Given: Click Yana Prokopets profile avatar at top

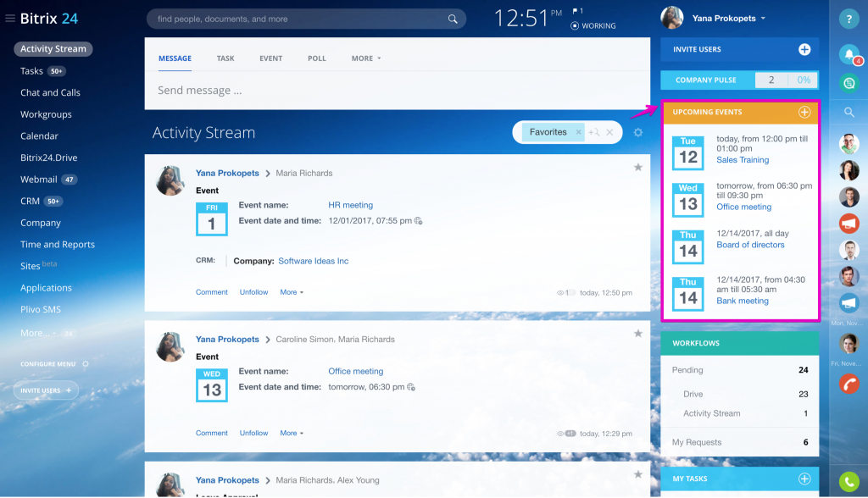Looking at the screenshot, I should pos(672,18).
